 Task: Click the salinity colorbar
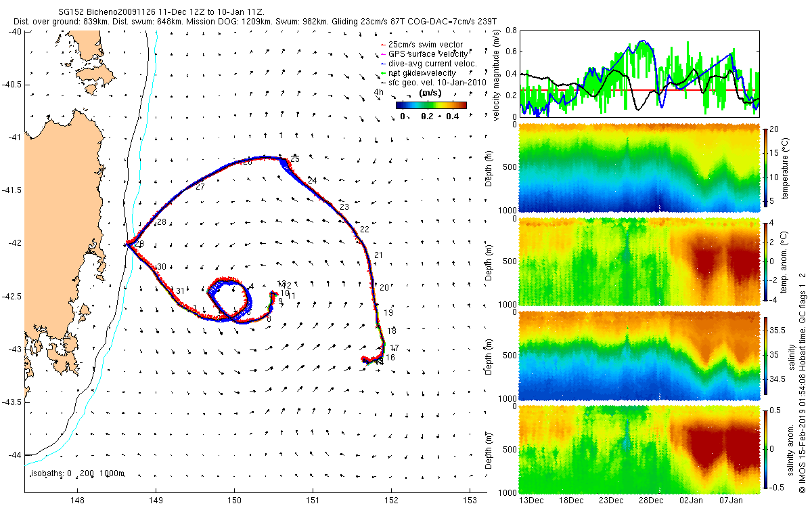click(767, 355)
